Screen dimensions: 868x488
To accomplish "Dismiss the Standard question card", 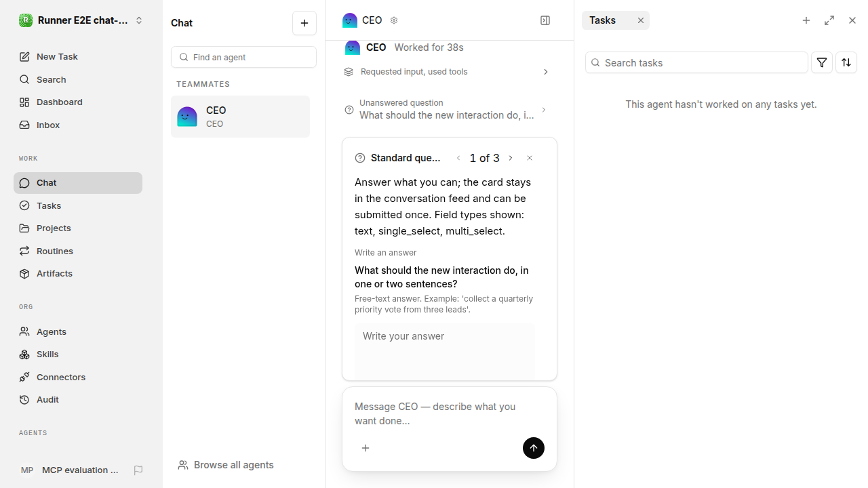I will (530, 158).
